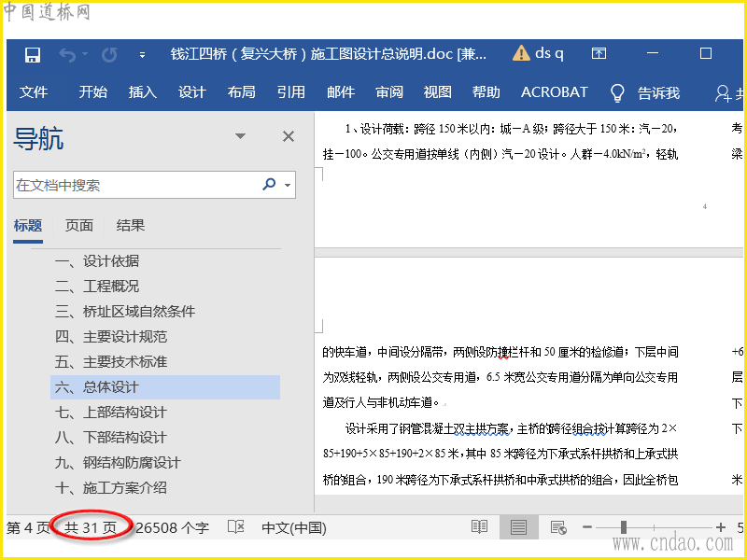Go to heading 五、主要技术标准

[165, 362]
